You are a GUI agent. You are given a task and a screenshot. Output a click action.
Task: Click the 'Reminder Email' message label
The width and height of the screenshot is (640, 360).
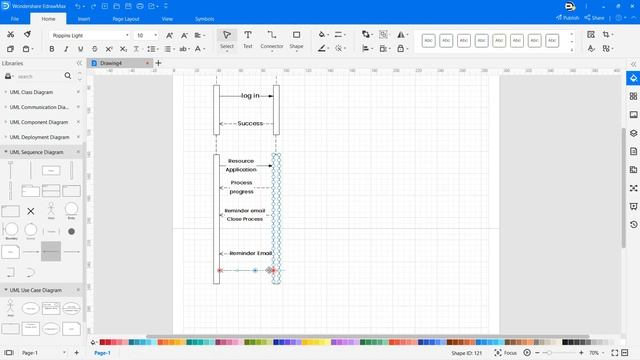tap(251, 253)
